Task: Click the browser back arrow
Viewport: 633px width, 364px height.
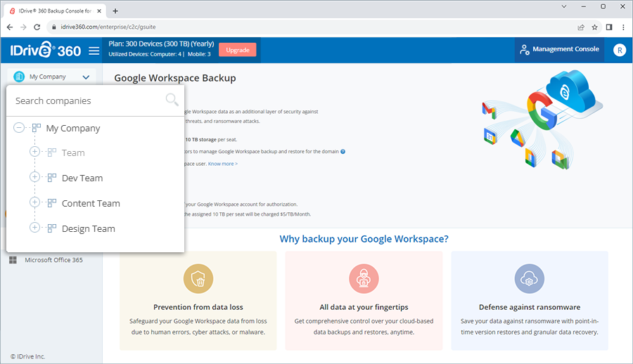Action: (x=10, y=27)
